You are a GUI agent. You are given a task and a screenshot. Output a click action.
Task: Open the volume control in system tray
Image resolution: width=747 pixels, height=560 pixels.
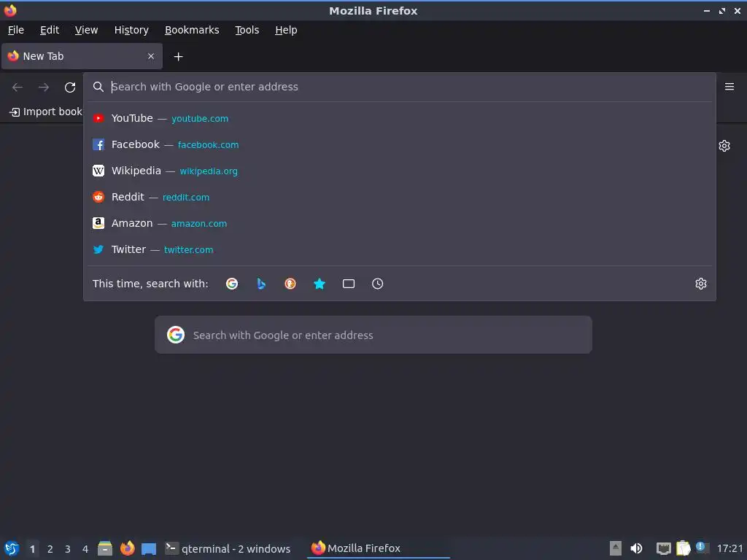point(636,548)
